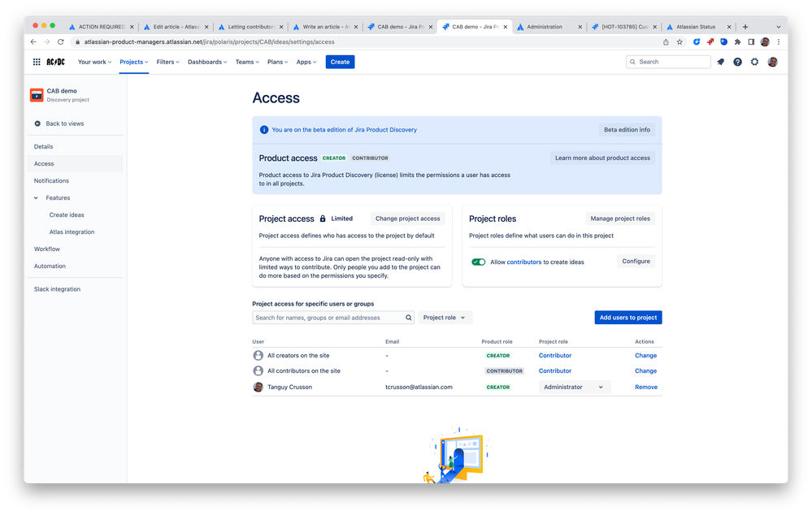Open the Filters dropdown menu
This screenshot has height=515, width=812.
[167, 62]
